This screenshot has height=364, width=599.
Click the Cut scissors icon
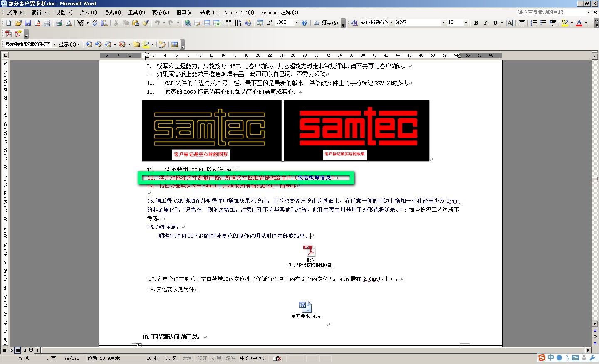tap(116, 23)
